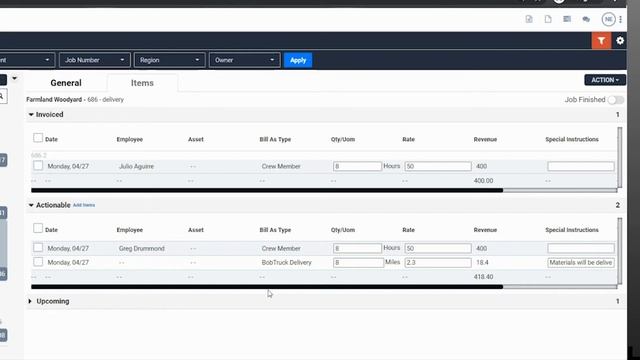Open the ACTION dropdown menu
The image size is (640, 360).
(605, 80)
